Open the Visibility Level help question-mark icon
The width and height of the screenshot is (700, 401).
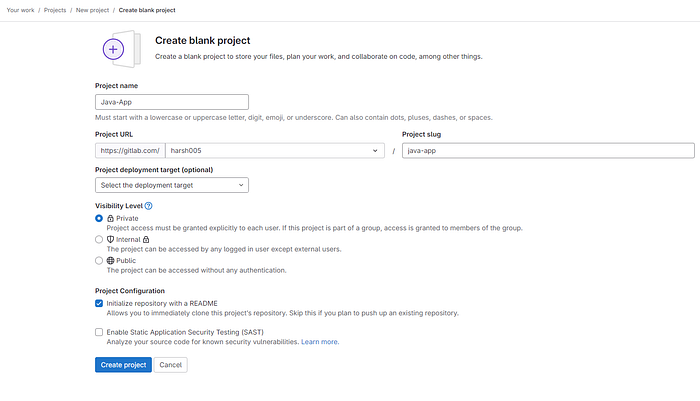click(149, 206)
